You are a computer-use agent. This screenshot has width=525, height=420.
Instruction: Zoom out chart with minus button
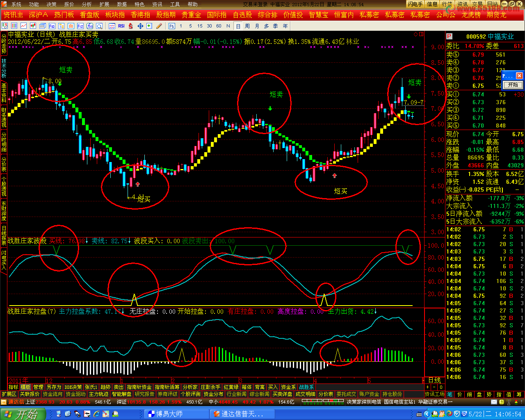434,387
